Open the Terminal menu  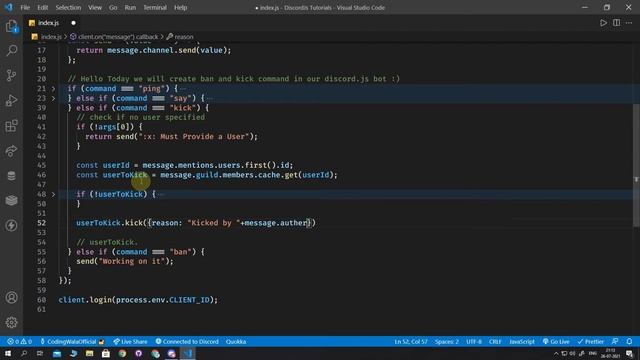[x=155, y=7]
